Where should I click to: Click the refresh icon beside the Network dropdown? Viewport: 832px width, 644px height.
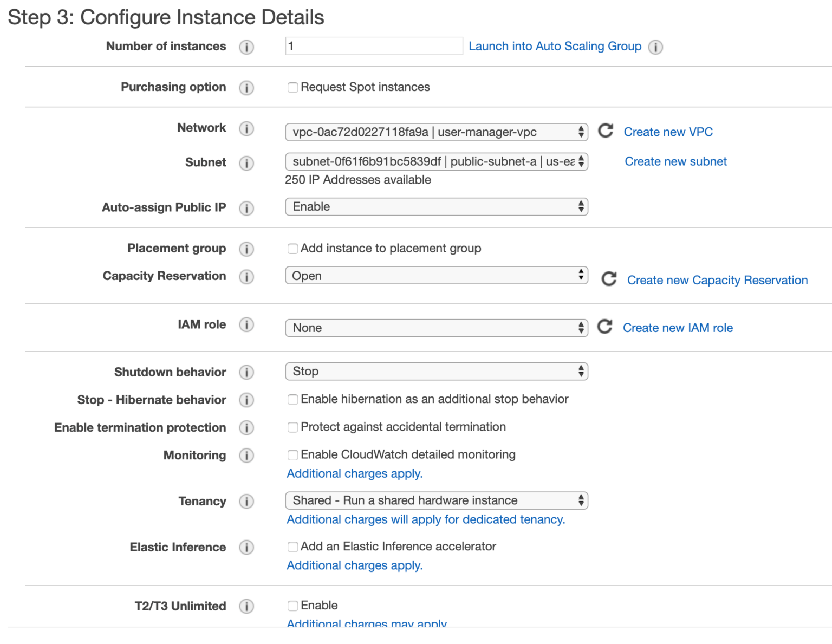coord(606,131)
